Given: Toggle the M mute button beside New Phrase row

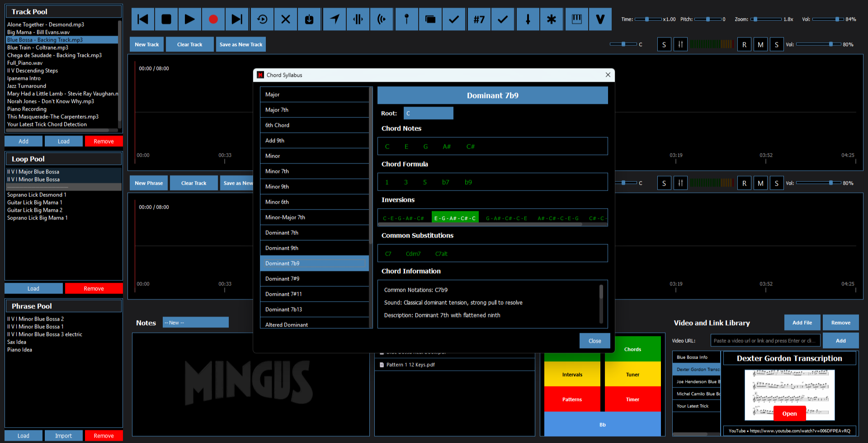Looking at the screenshot, I should click(x=760, y=183).
